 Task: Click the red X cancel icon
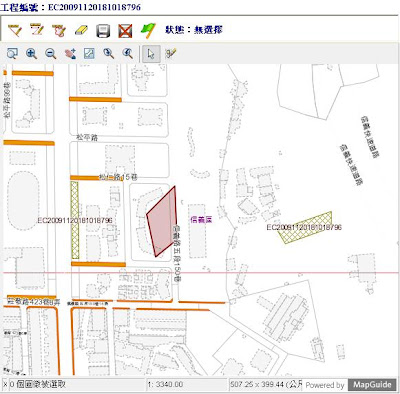[x=125, y=31]
